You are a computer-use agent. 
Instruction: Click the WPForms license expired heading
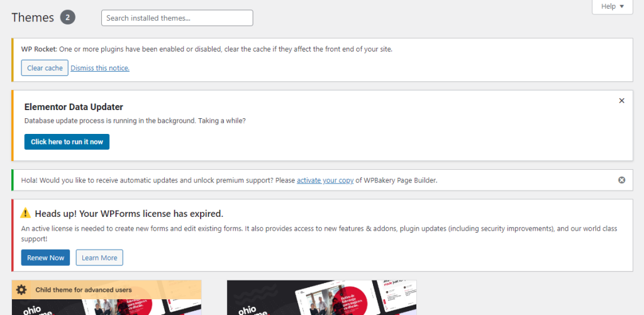(x=129, y=214)
